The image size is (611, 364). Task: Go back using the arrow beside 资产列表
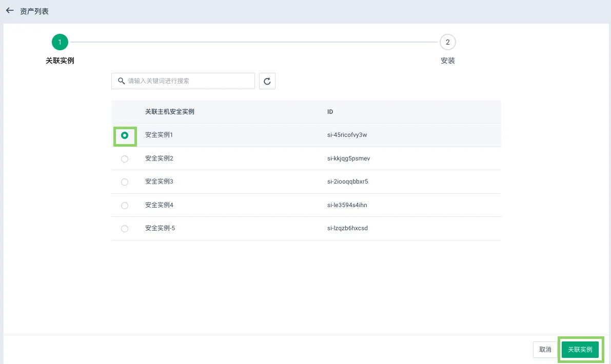click(x=10, y=11)
